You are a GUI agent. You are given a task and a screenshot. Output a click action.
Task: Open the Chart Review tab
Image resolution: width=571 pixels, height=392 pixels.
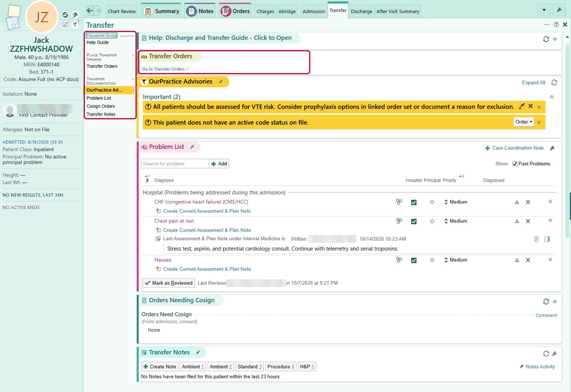(122, 11)
